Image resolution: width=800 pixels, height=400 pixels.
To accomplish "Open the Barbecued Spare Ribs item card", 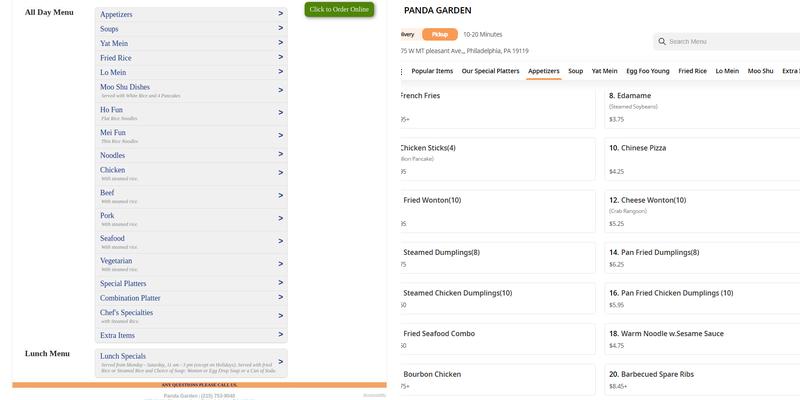I will [700, 379].
